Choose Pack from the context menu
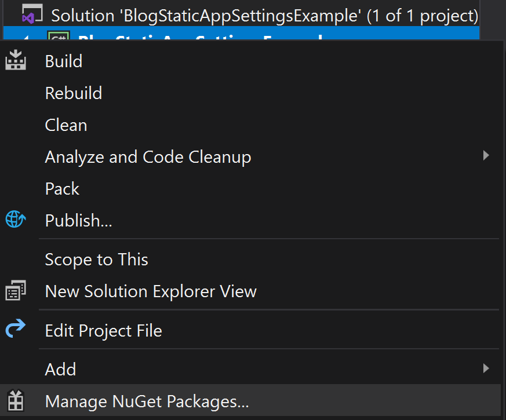506x420 pixels. coord(61,188)
